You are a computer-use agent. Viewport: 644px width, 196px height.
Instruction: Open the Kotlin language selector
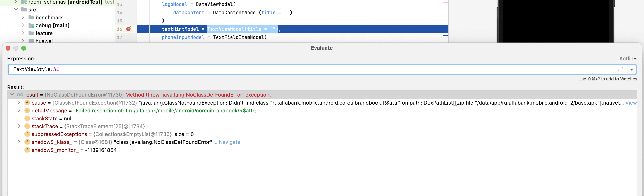click(x=628, y=59)
